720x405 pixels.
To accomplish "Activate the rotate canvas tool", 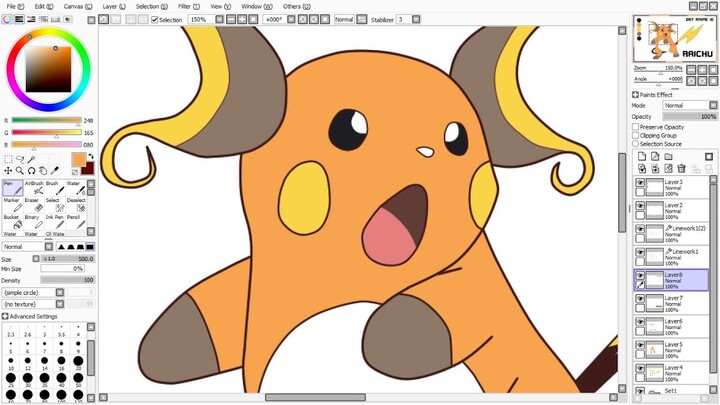I will (x=31, y=171).
